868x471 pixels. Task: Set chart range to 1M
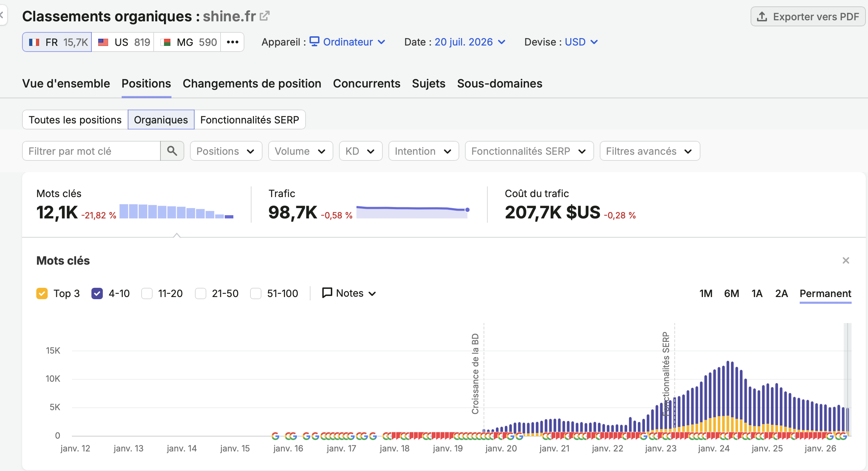tap(706, 293)
